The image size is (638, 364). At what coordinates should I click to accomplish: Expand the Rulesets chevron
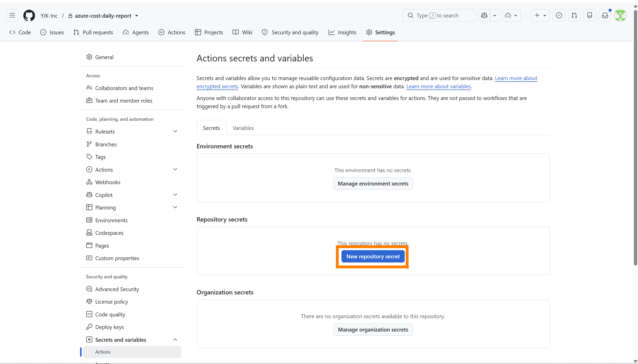click(175, 131)
